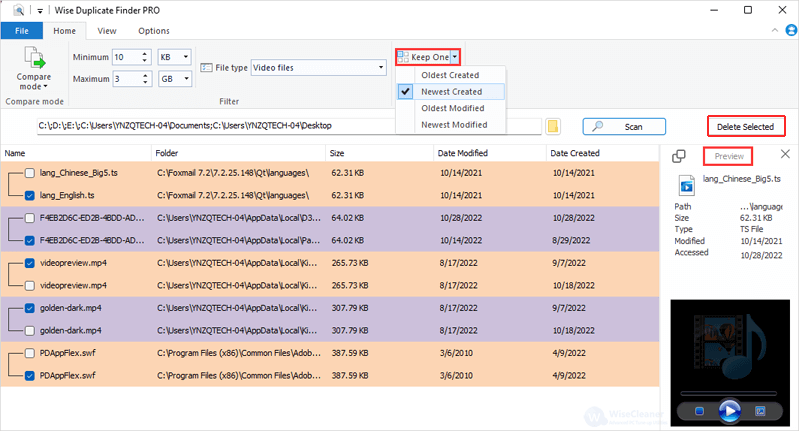Click the Minimum size value field
Image resolution: width=799 pixels, height=431 pixels.
(126, 57)
